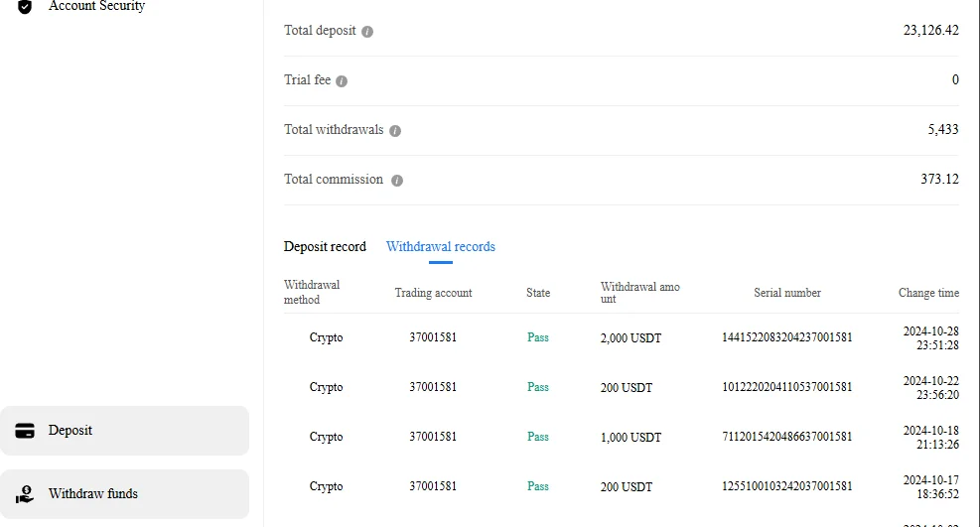The width and height of the screenshot is (980, 527).
Task: Click the Deposit card icon
Action: tap(26, 431)
